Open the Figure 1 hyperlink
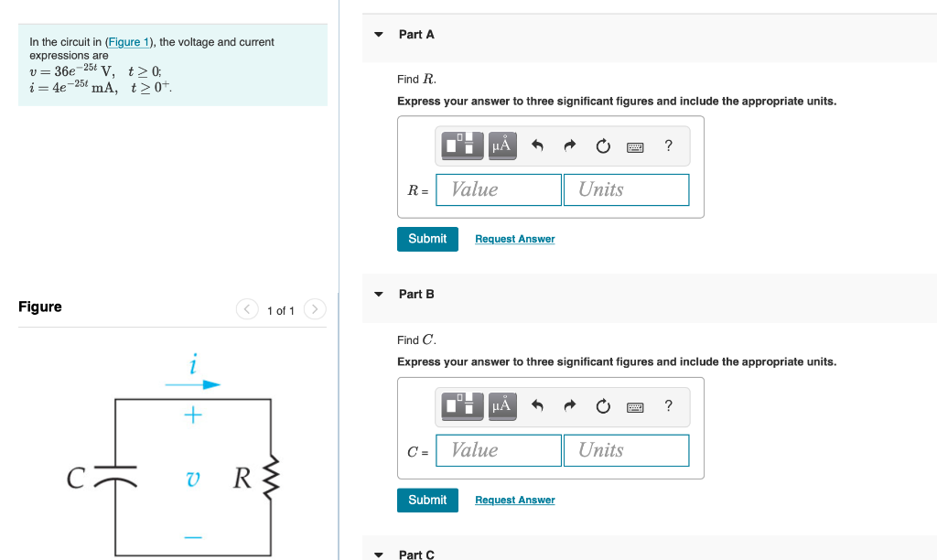937x560 pixels. pos(127,41)
